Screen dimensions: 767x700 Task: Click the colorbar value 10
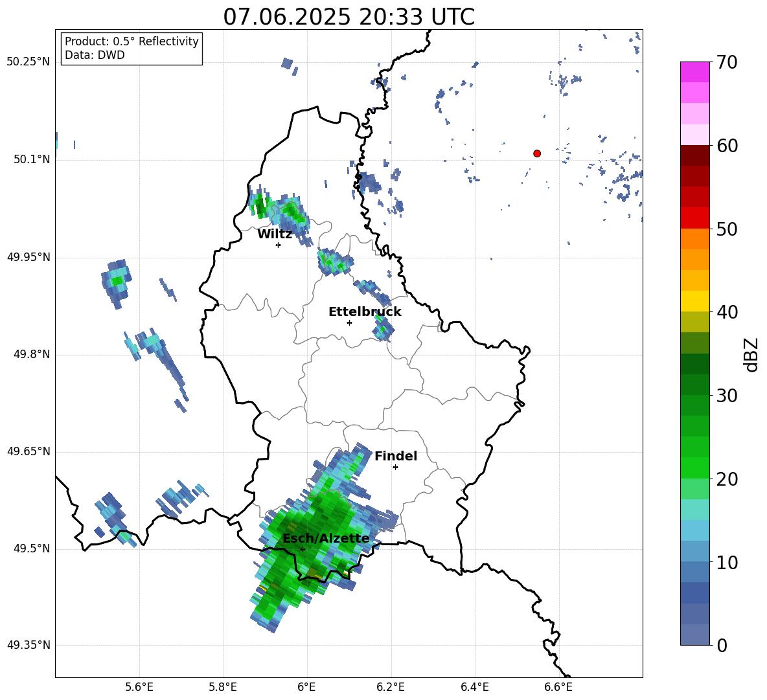point(727,563)
